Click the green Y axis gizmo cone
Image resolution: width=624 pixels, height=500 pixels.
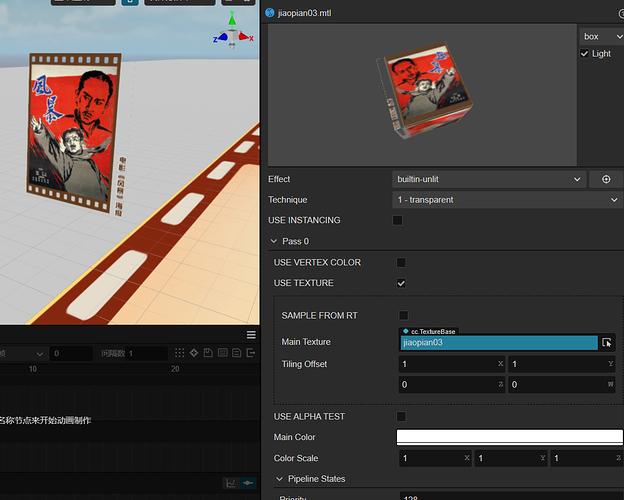[x=232, y=19]
